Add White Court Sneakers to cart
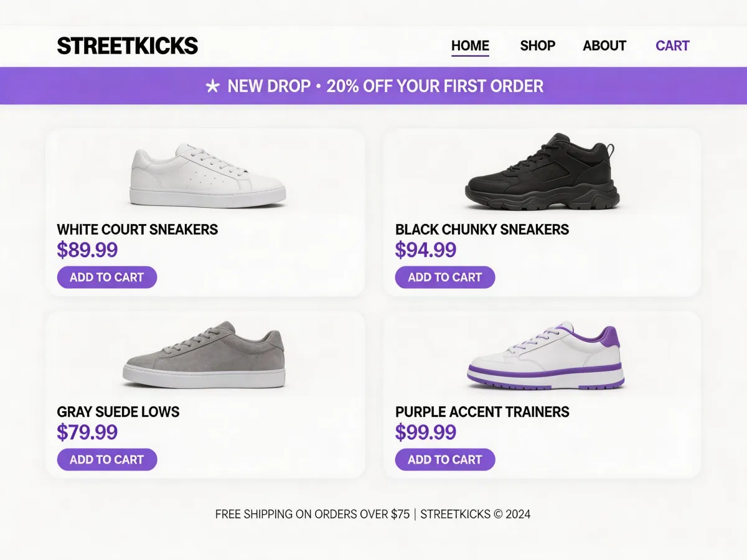This screenshot has width=747, height=560. pyautogui.click(x=107, y=278)
